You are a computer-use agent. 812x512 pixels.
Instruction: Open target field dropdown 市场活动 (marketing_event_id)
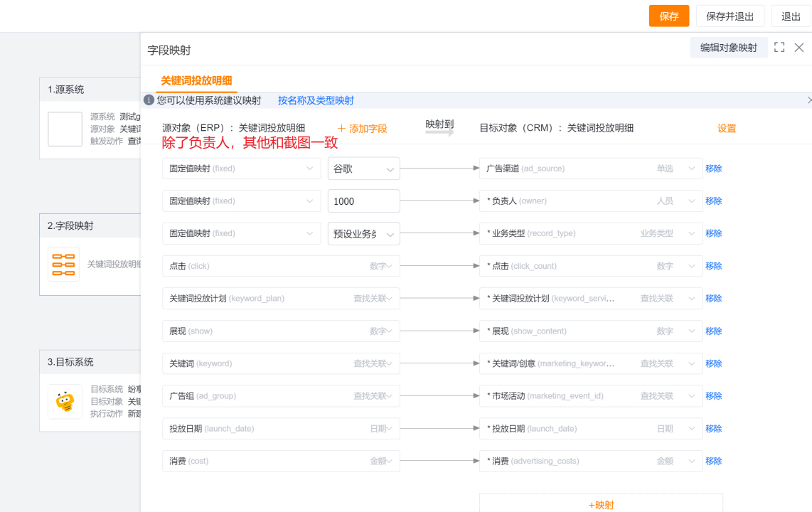pos(590,396)
